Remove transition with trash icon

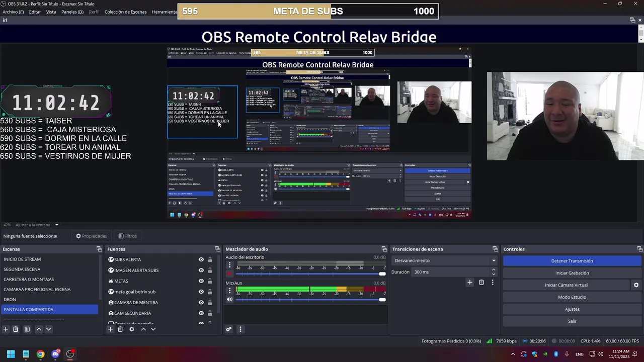click(x=481, y=283)
